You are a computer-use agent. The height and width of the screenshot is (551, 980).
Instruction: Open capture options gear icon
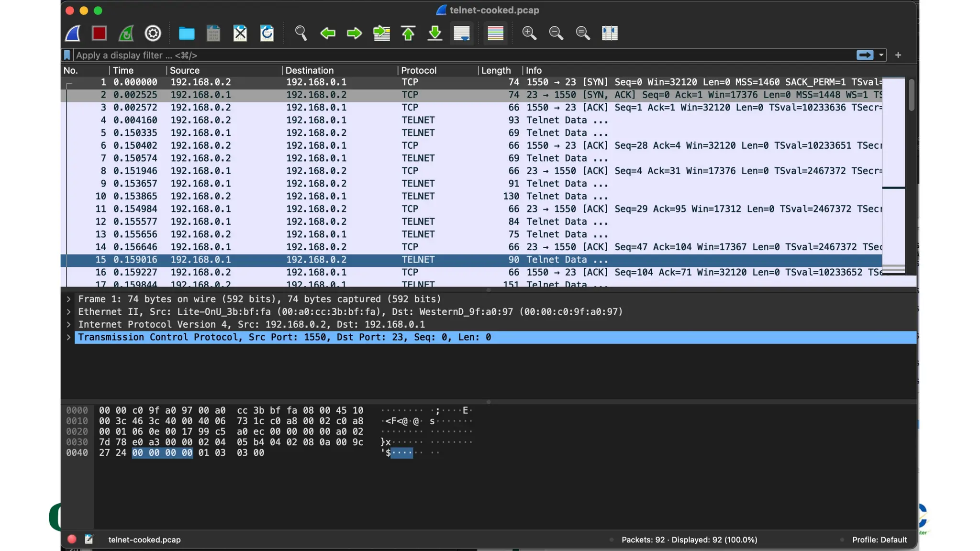(x=153, y=33)
